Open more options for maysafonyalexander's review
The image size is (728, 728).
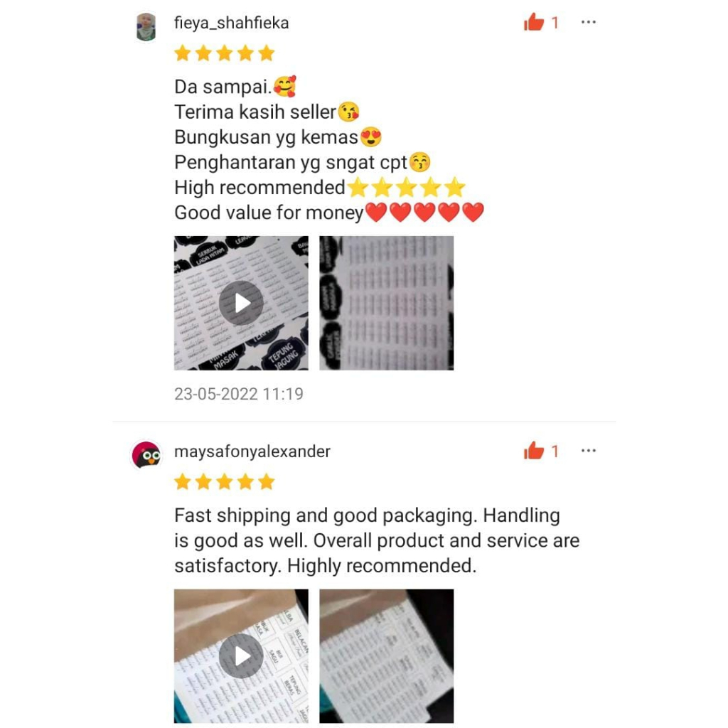coord(588,450)
